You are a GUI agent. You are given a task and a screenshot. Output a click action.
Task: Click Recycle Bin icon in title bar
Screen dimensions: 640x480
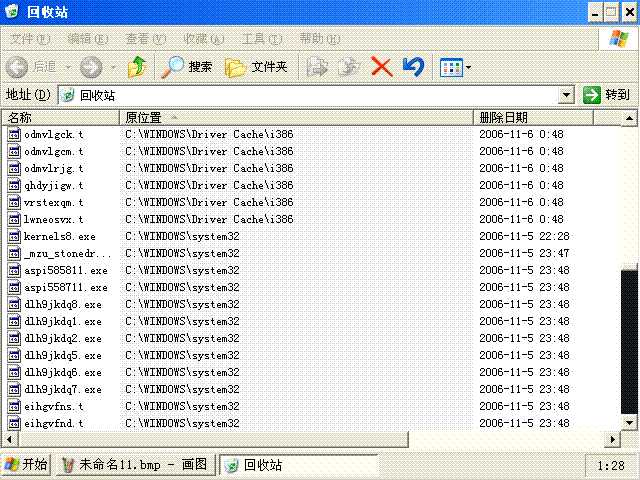tap(12, 11)
